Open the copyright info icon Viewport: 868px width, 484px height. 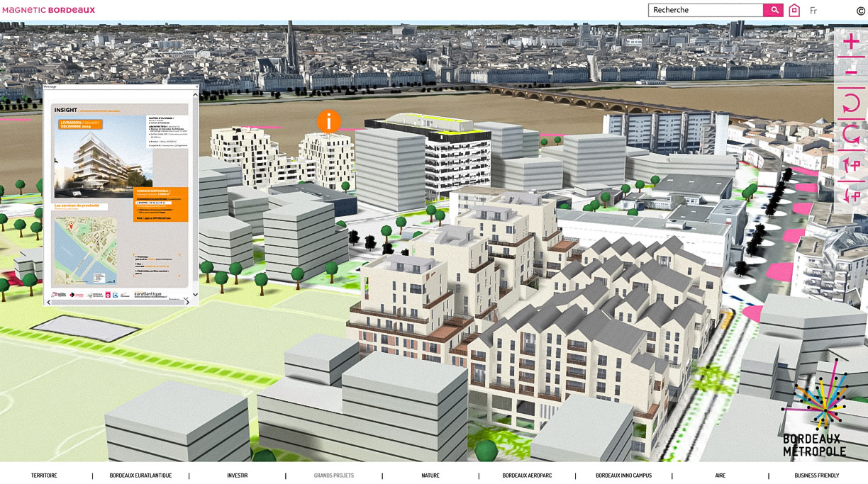(x=860, y=11)
